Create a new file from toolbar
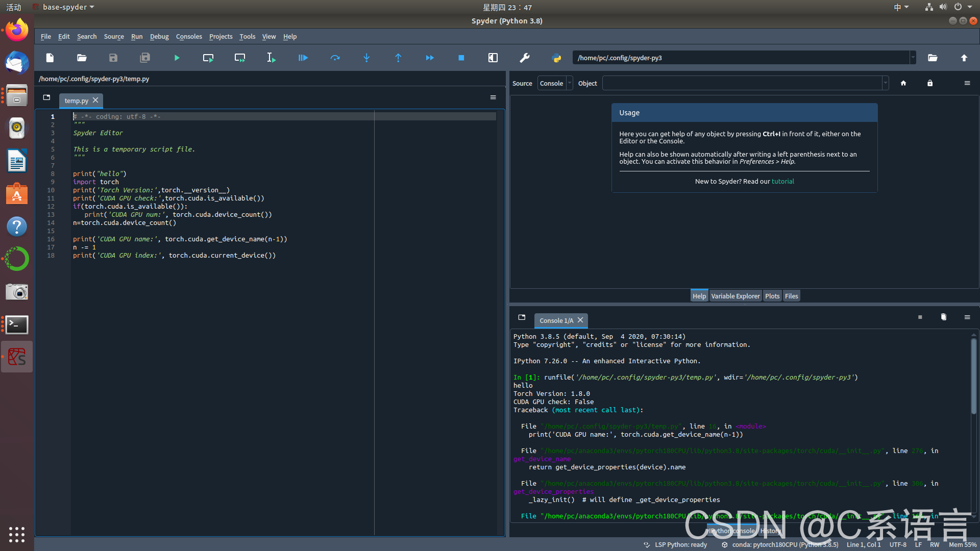This screenshot has height=551, width=980. (x=50, y=58)
